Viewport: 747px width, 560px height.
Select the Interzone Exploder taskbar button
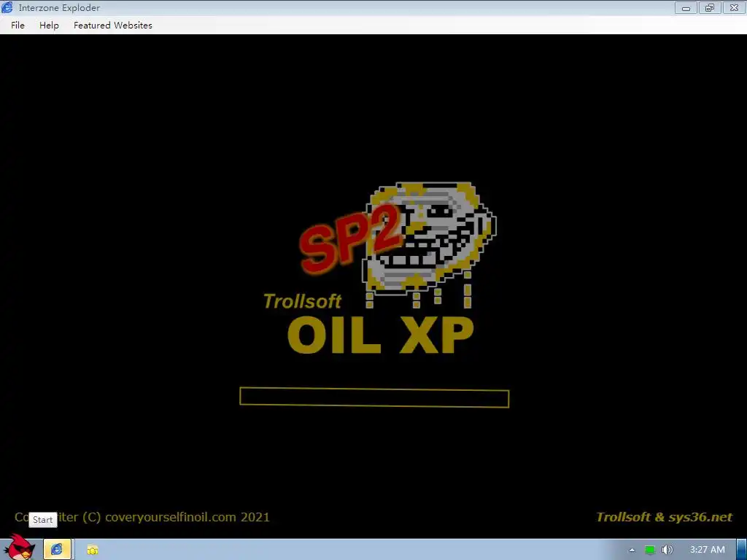pos(57,550)
